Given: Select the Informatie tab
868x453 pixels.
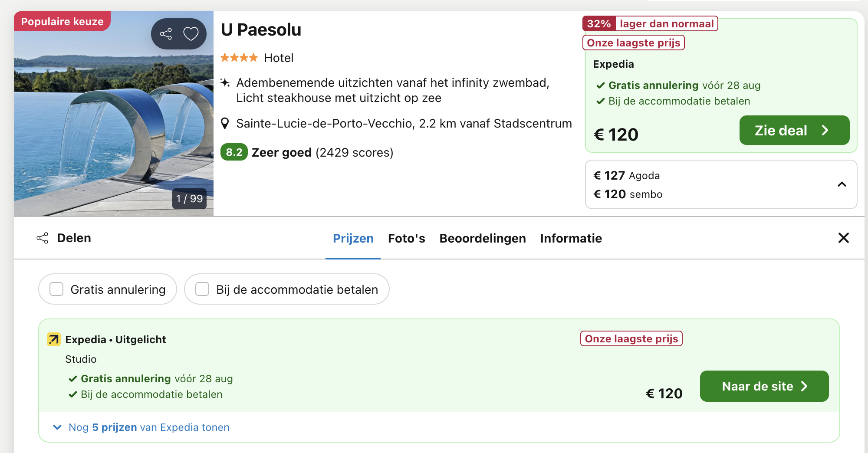Looking at the screenshot, I should 571,238.
